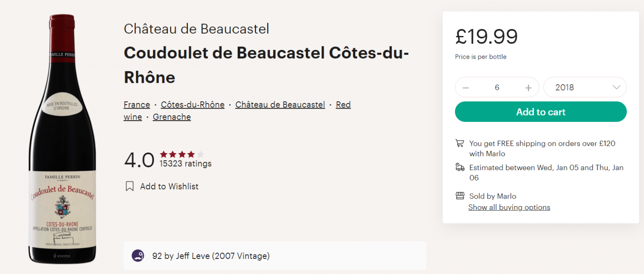Click the store icon next to Sold by Marlo
The image size is (644, 274).
[460, 196]
